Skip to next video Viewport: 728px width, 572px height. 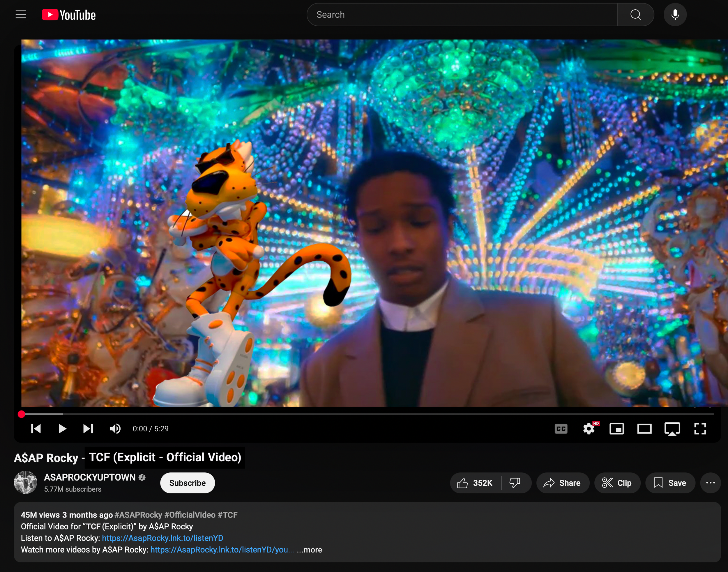(x=88, y=429)
